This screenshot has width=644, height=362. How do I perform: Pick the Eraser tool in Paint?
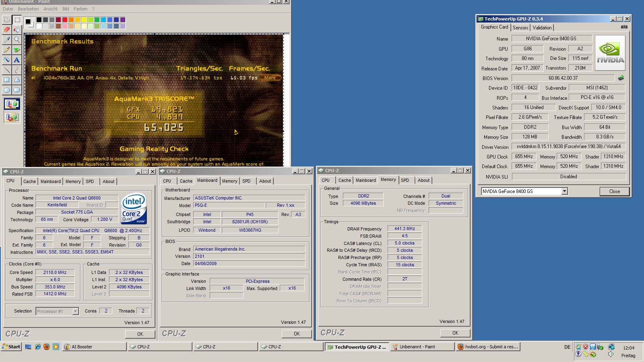click(x=7, y=30)
